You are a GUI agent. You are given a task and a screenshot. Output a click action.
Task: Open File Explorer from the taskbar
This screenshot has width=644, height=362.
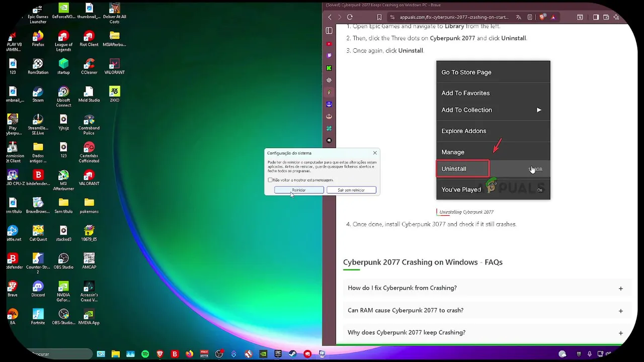[116, 354]
